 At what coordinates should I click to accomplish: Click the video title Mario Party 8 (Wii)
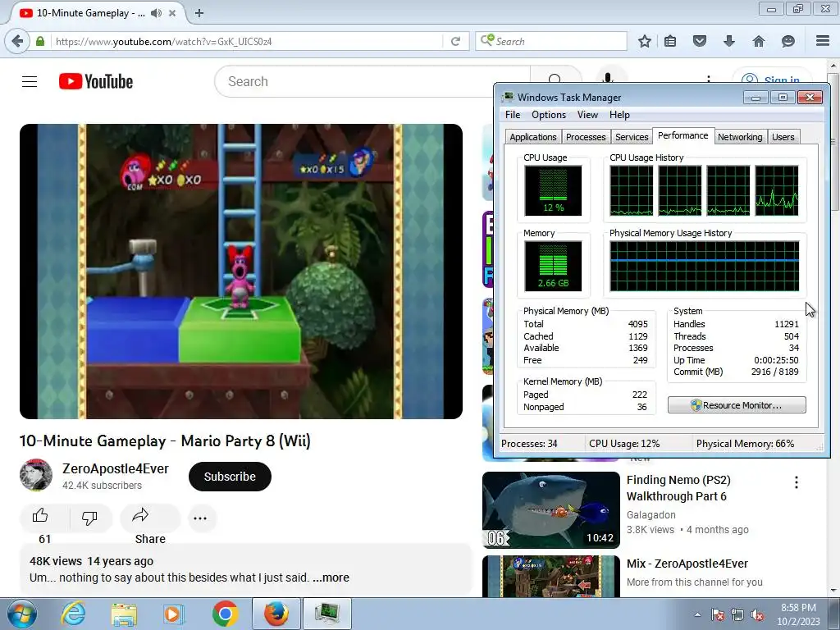point(165,441)
